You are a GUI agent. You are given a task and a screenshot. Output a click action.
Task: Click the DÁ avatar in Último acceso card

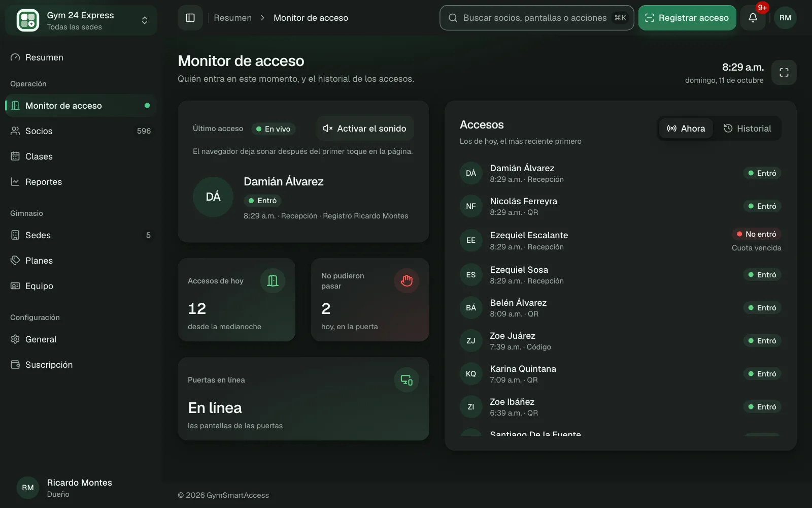pyautogui.click(x=213, y=197)
